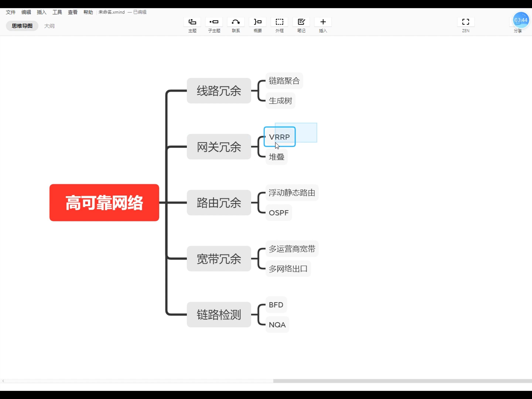Screen dimensions: 532x399
Task: Select the central topic 高可靠网络
Action: 104,203
